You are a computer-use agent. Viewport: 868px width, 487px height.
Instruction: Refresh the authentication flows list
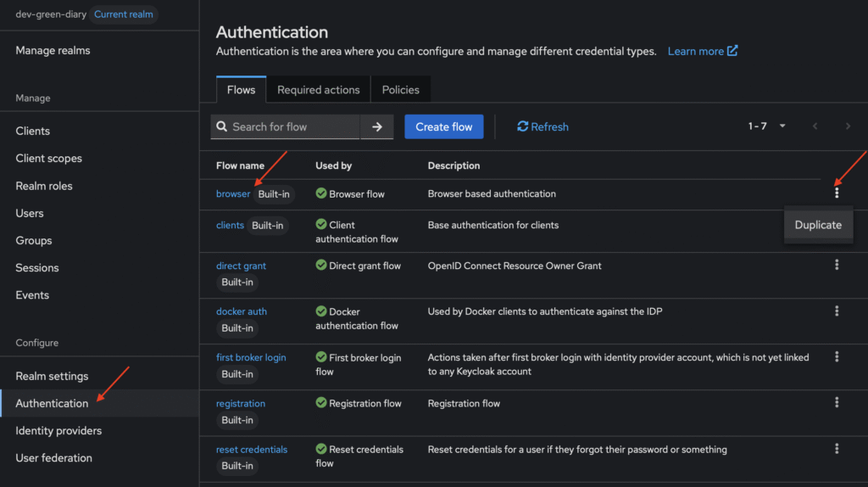[542, 126]
